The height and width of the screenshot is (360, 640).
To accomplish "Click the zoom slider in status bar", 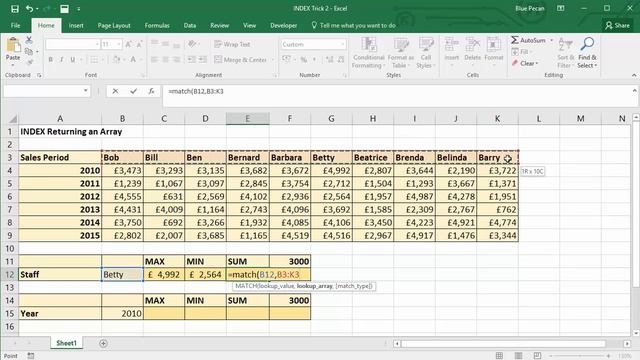I will [580, 356].
